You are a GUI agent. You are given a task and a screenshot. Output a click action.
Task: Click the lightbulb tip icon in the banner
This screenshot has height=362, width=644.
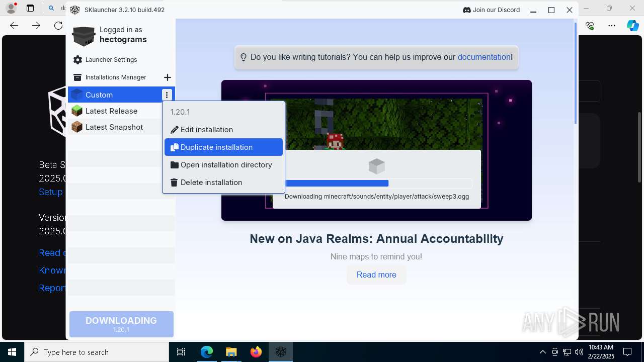pos(244,57)
